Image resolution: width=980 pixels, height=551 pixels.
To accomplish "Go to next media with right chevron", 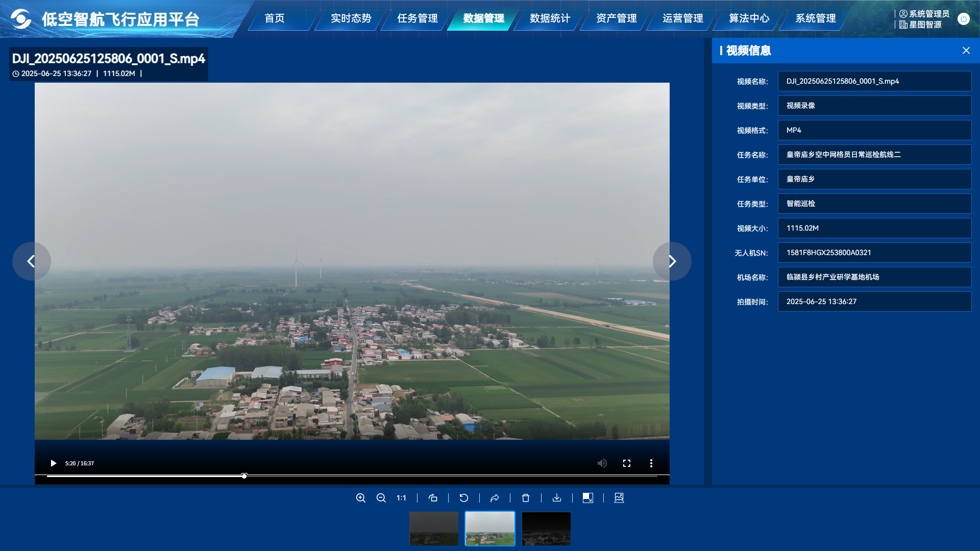I will 672,261.
